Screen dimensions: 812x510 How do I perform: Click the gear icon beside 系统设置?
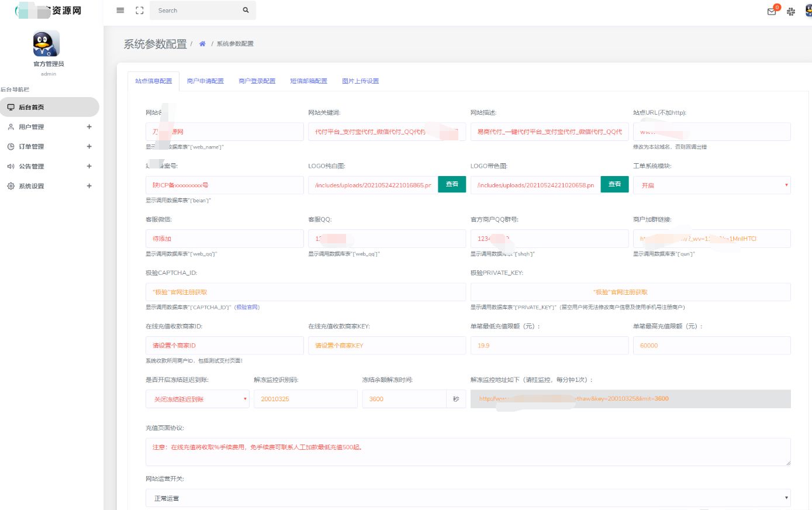click(11, 186)
